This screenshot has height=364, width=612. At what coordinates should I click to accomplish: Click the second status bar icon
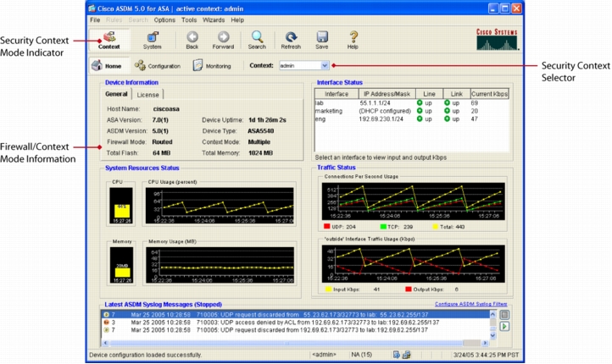coord(407,355)
